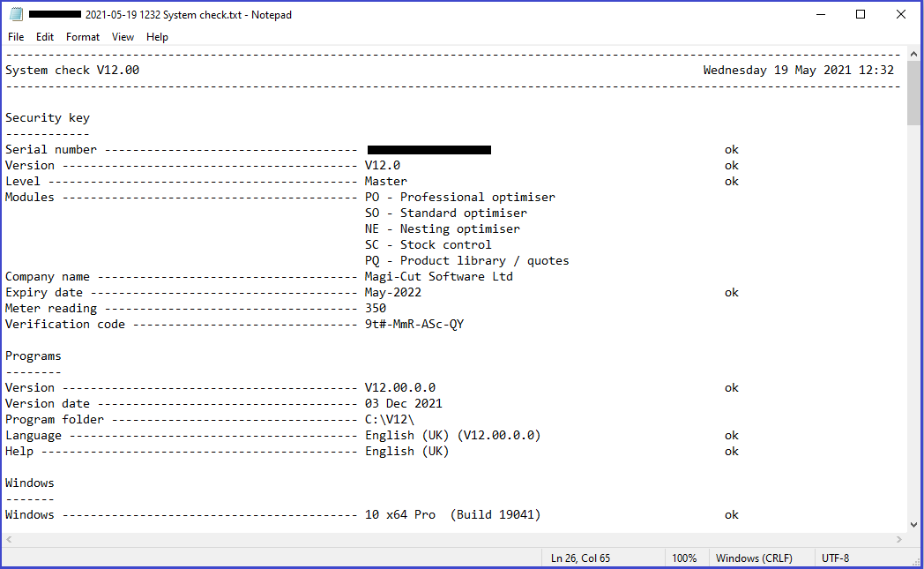The width and height of the screenshot is (924, 569).
Task: Click the 'Programs' section heading
Action: tap(34, 356)
